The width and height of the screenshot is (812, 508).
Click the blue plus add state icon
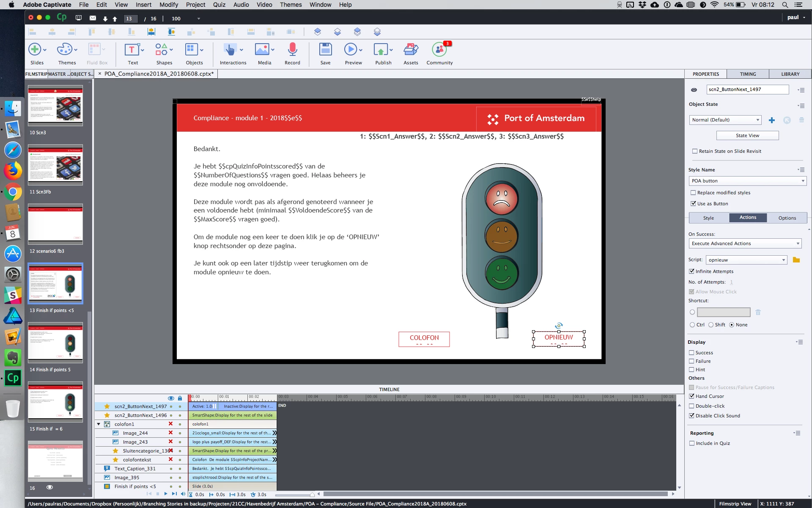(772, 120)
